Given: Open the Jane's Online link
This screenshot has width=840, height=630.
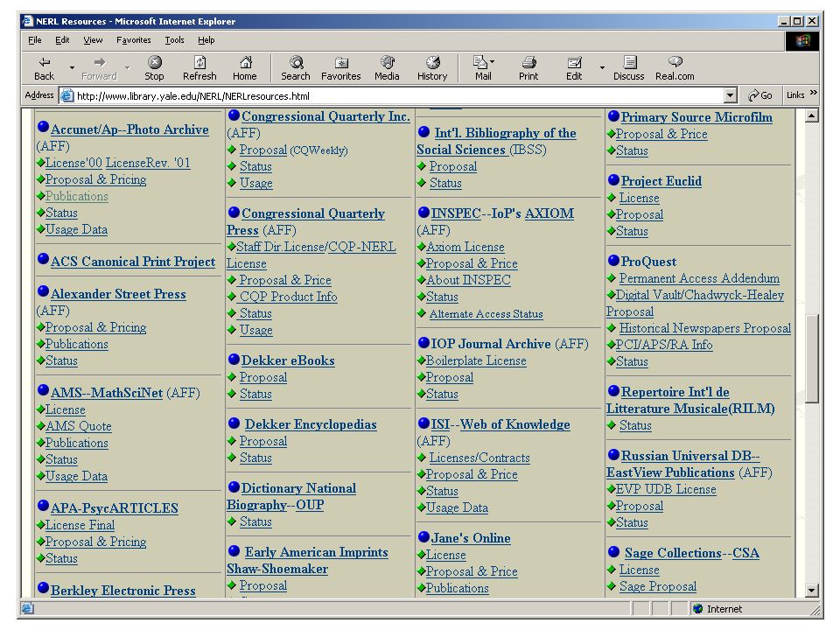Looking at the screenshot, I should (471, 538).
